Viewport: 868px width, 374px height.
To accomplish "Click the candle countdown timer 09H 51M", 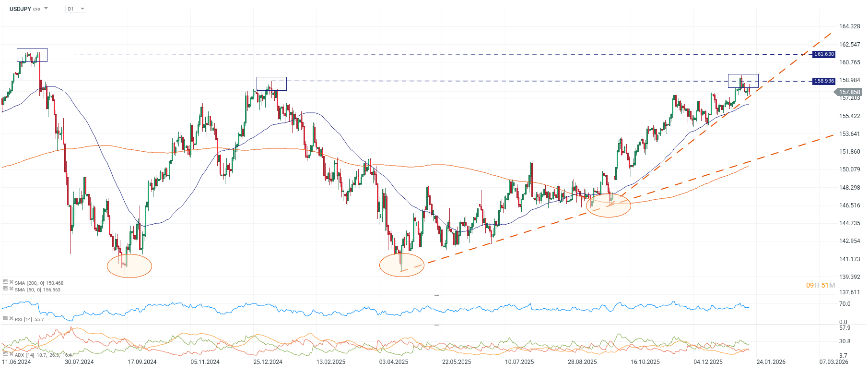I will 821,285.
